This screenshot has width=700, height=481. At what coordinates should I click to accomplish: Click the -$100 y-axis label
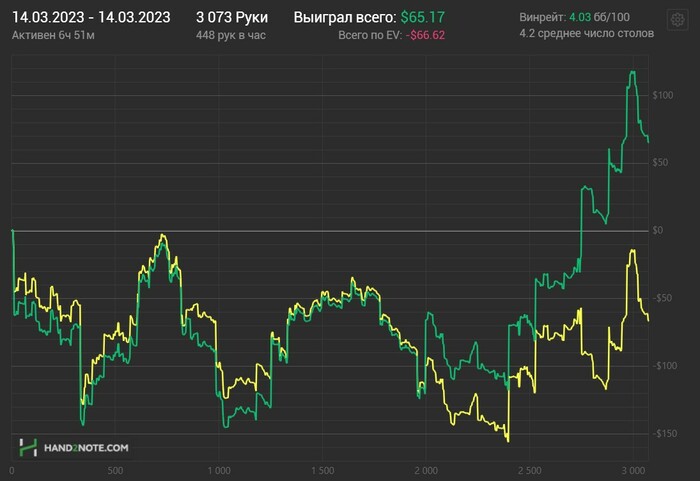point(664,366)
